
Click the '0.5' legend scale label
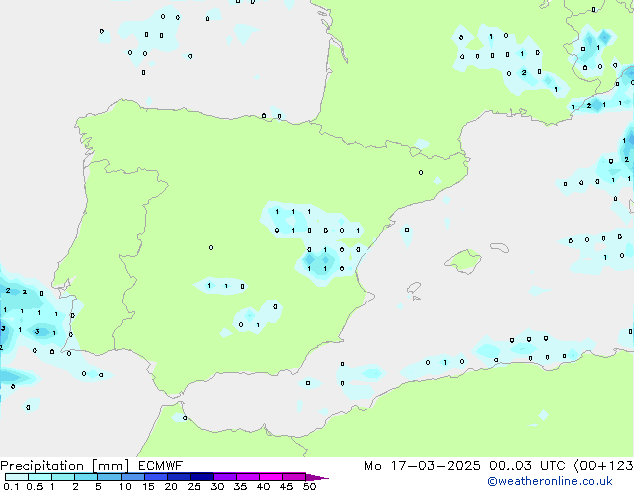(34, 486)
